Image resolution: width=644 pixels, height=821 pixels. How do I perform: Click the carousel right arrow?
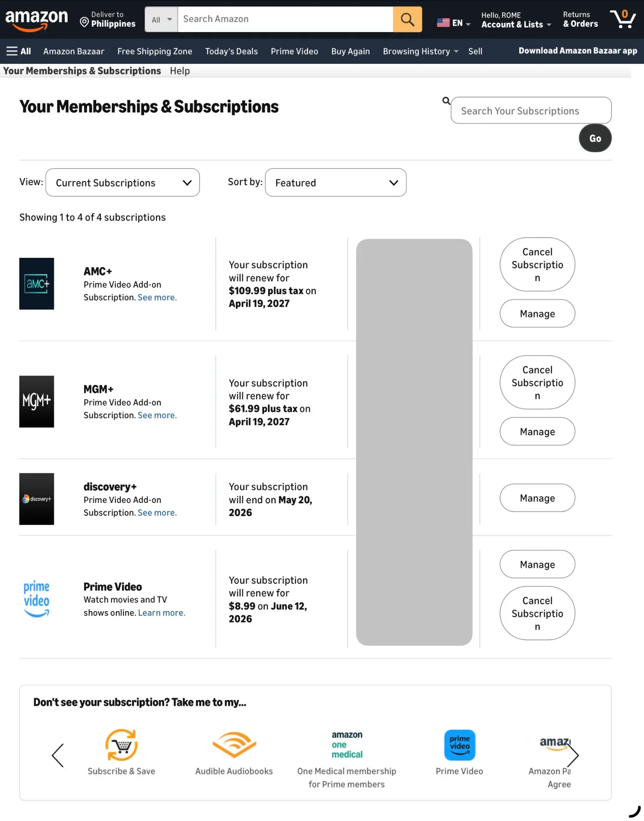[x=572, y=755]
